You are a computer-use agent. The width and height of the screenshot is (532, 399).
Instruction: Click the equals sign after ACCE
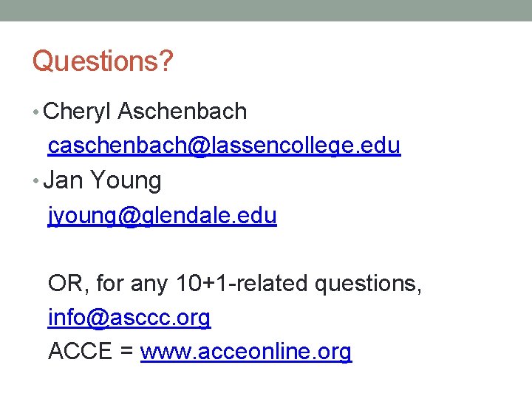tap(127, 352)
